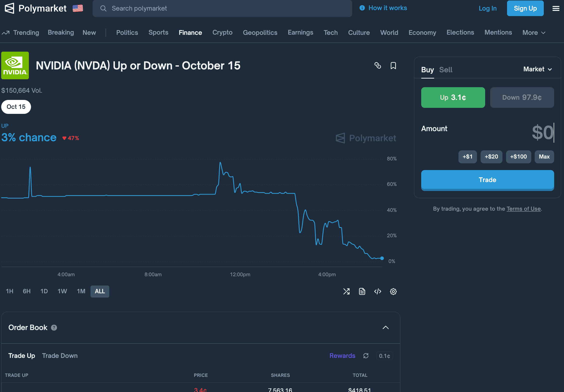Open the document icon below the chart

click(362, 291)
